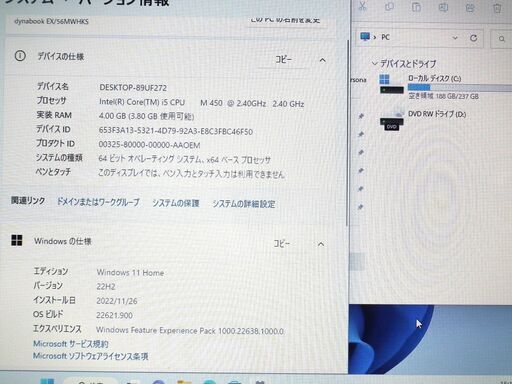
Task: Collapse the Windows の仕様 section
Action: pos(321,244)
